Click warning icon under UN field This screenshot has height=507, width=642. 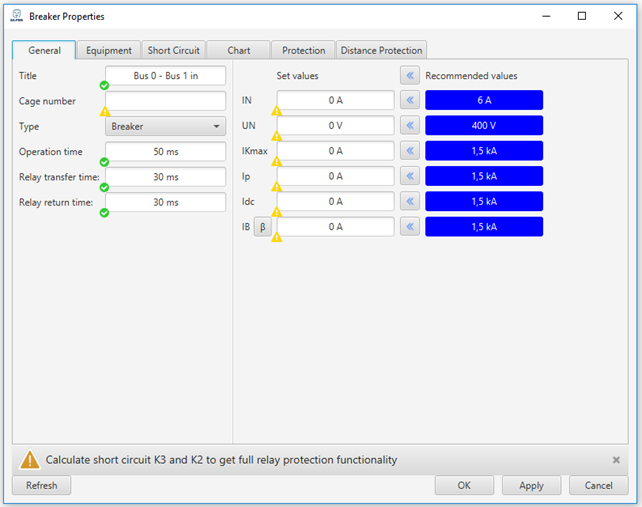tap(277, 136)
